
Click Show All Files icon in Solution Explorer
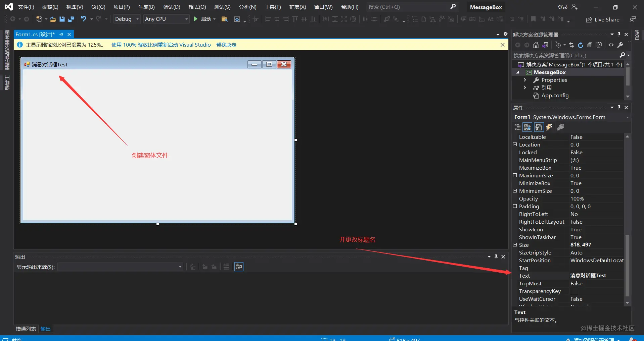coord(599,45)
